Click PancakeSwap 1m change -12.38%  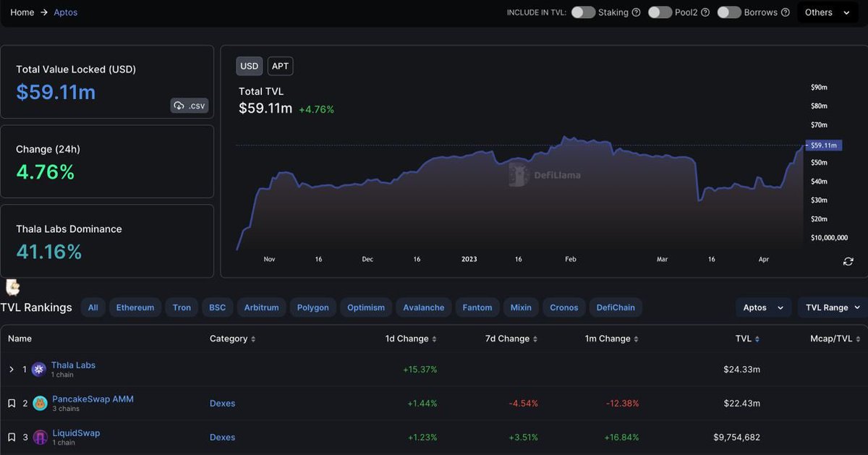coord(622,403)
